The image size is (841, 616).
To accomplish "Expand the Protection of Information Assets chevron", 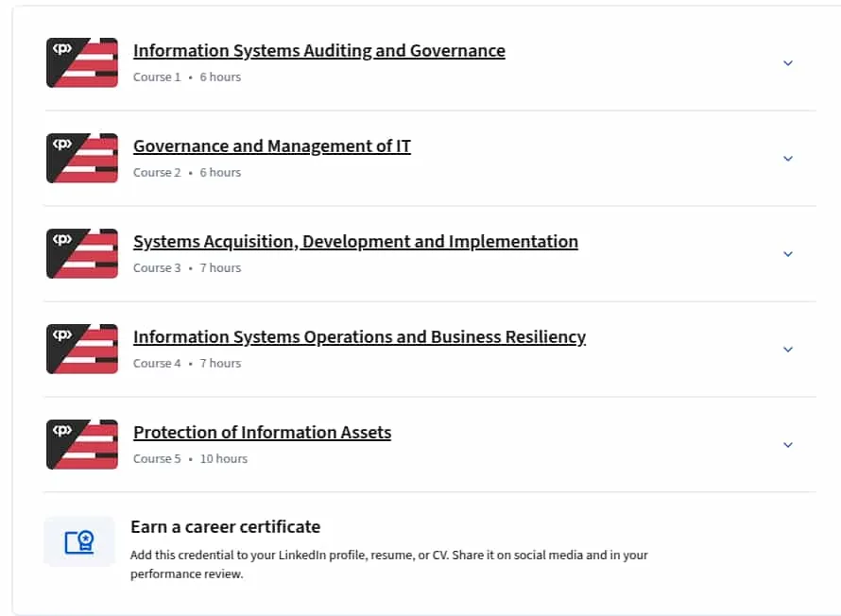I will coord(788,445).
